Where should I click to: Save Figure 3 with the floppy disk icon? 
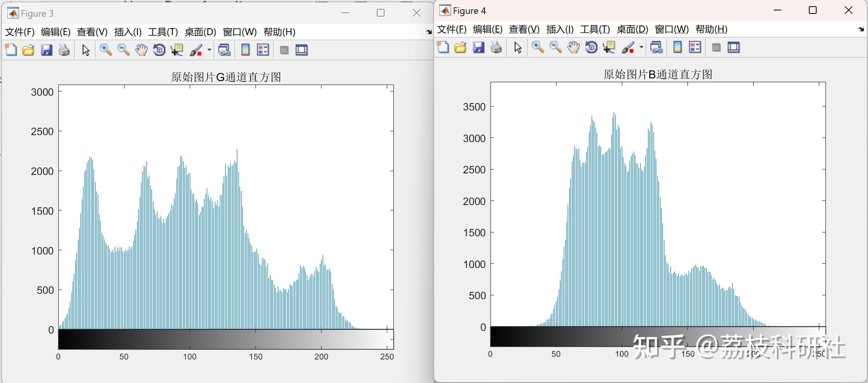click(46, 50)
